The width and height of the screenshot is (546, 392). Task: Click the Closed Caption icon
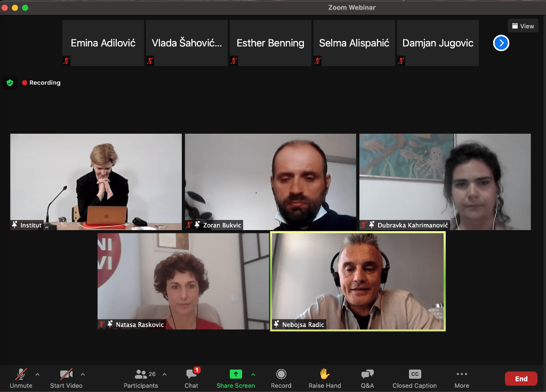[414, 374]
